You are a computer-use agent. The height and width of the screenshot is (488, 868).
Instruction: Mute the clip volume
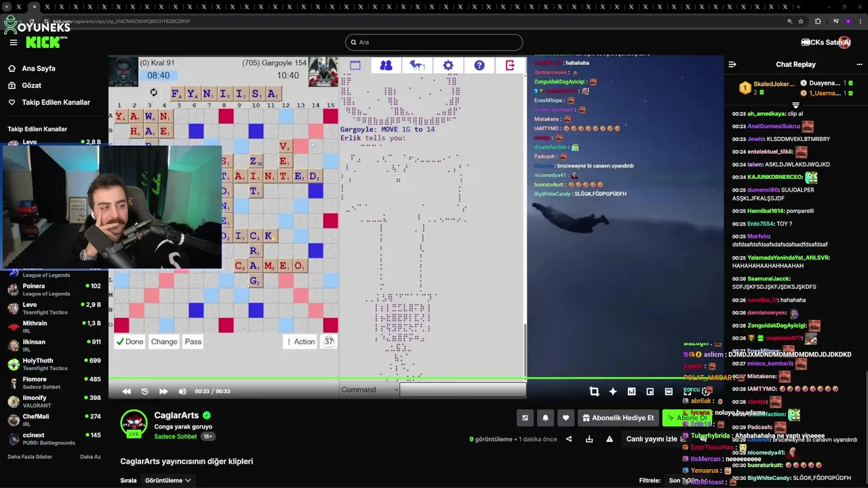click(182, 391)
